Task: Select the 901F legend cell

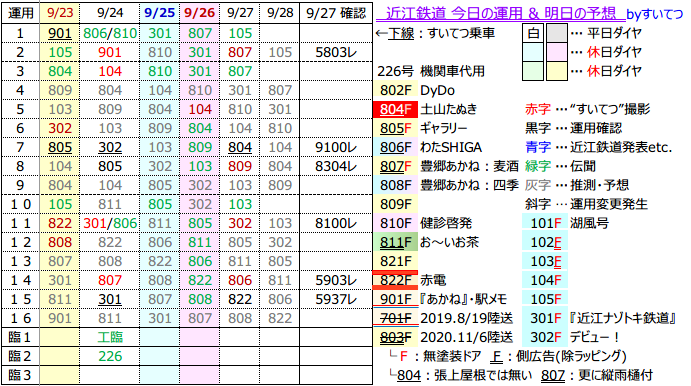Action: (x=395, y=299)
